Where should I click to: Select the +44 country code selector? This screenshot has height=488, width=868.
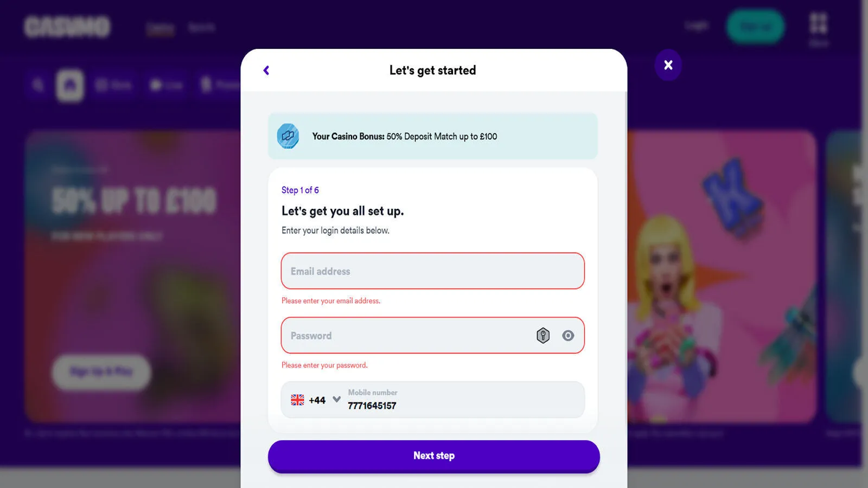[316, 400]
